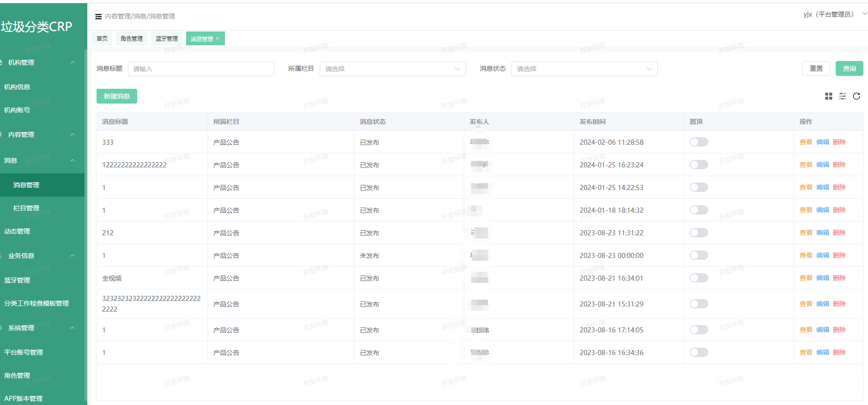Image resolution: width=868 pixels, height=405 pixels.
Task: Toggle 置顶 for row dated 2023-08-16 17:14:05
Action: pos(698,330)
